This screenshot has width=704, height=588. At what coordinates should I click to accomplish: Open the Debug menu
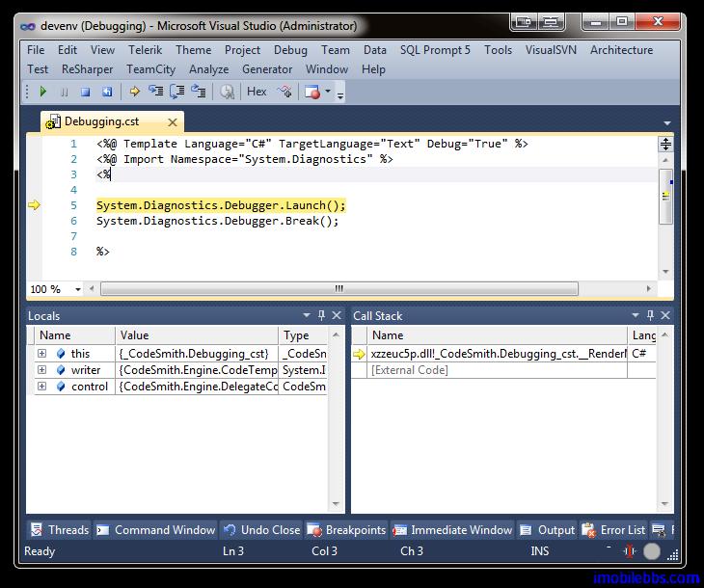(290, 50)
